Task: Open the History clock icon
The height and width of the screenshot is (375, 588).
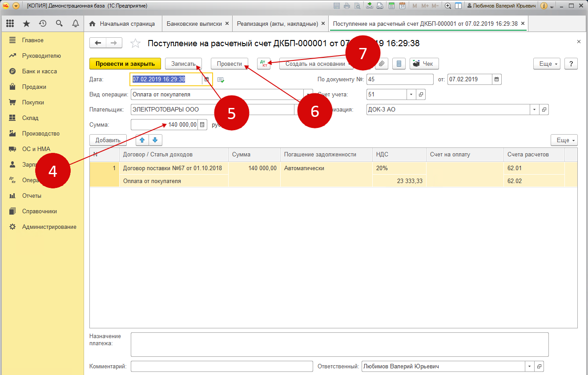Action: coord(43,24)
